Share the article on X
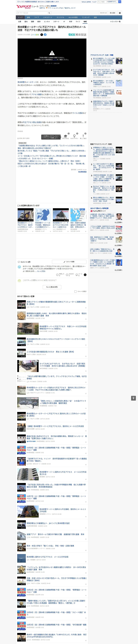138x644 pixels. click(x=42, y=35)
